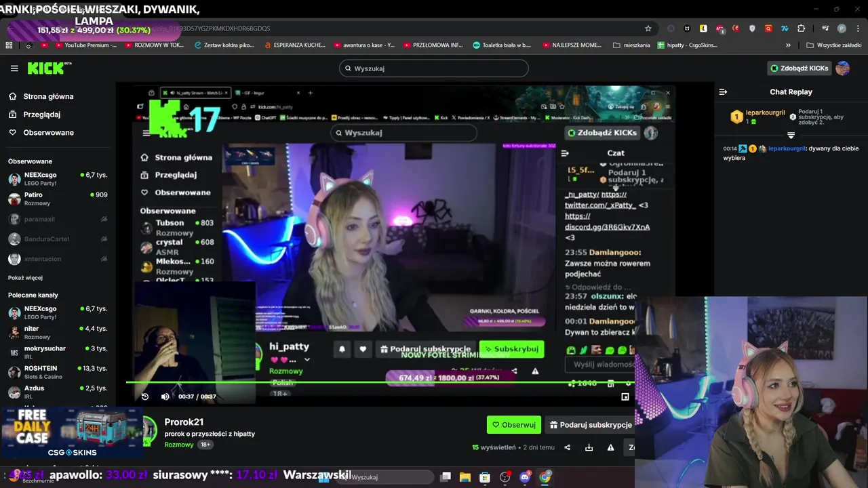Image resolution: width=868 pixels, height=488 pixels.
Task: Seek on the green clip progress bar
Action: click(x=380, y=383)
